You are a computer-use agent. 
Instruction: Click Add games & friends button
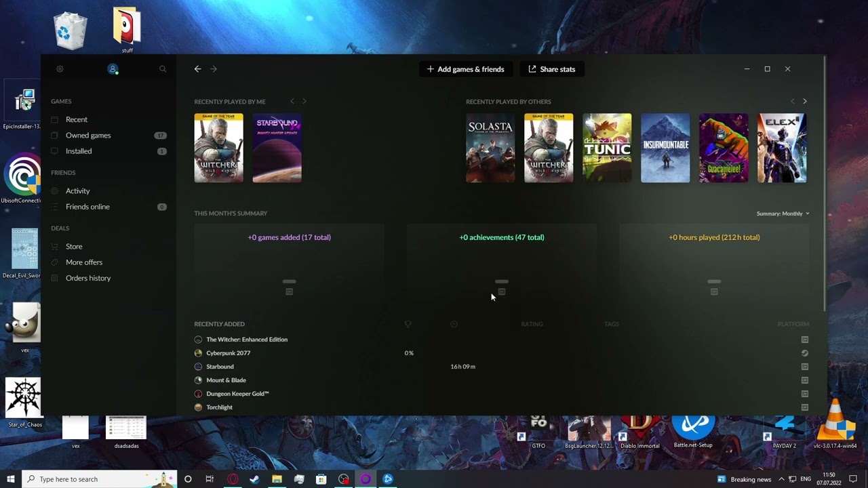465,69
